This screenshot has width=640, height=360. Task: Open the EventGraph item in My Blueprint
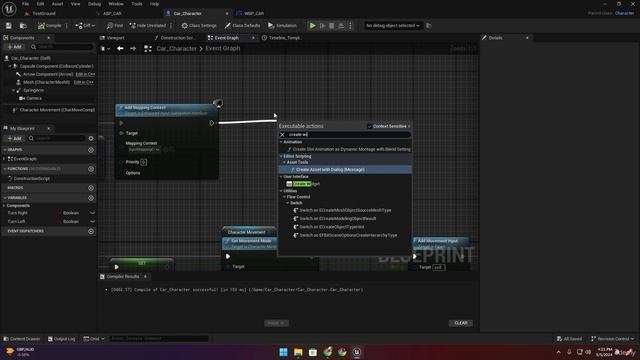click(x=24, y=159)
